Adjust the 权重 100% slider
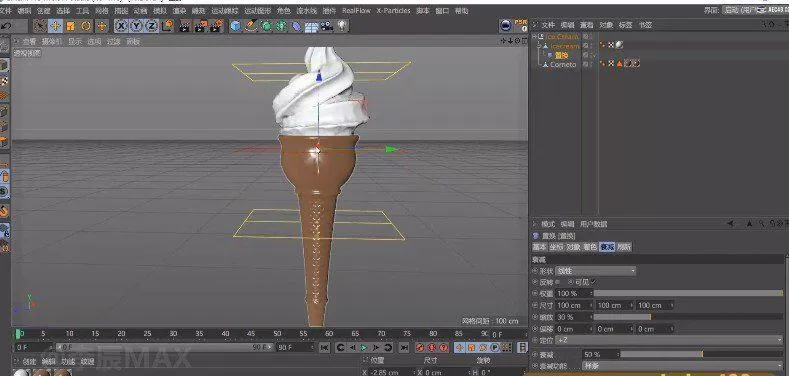 click(x=688, y=293)
